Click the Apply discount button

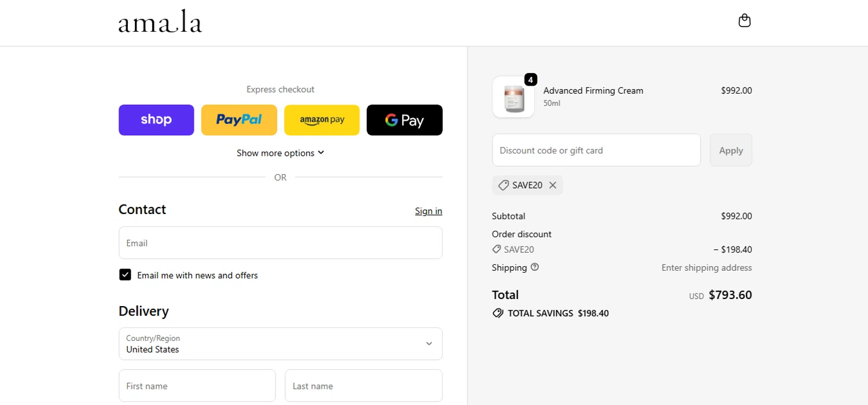tap(731, 150)
